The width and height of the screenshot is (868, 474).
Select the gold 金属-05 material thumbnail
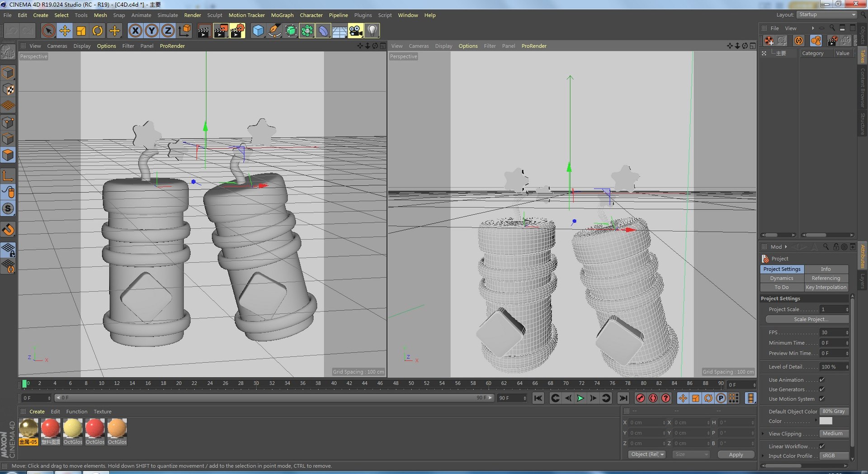click(x=28, y=431)
